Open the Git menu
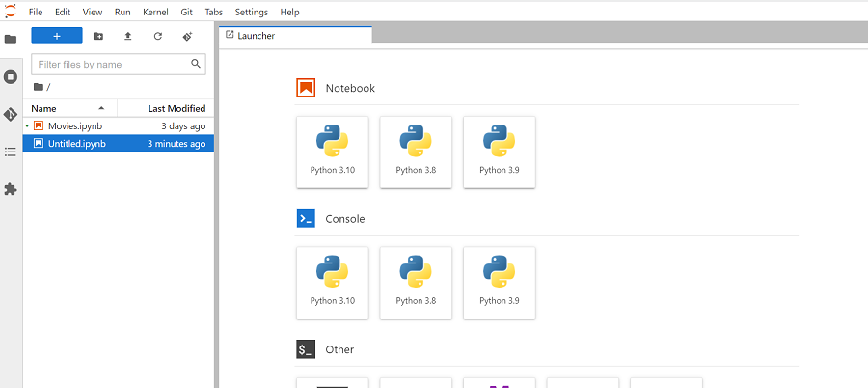The height and width of the screenshot is (388, 868). click(186, 12)
